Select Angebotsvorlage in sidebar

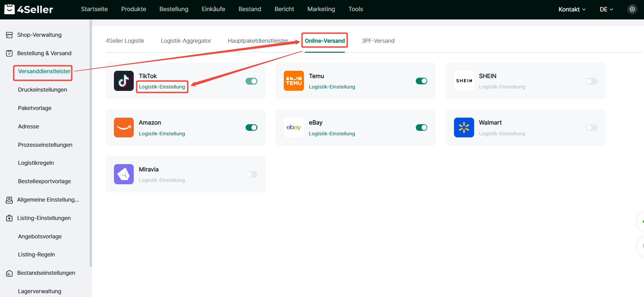(40, 237)
